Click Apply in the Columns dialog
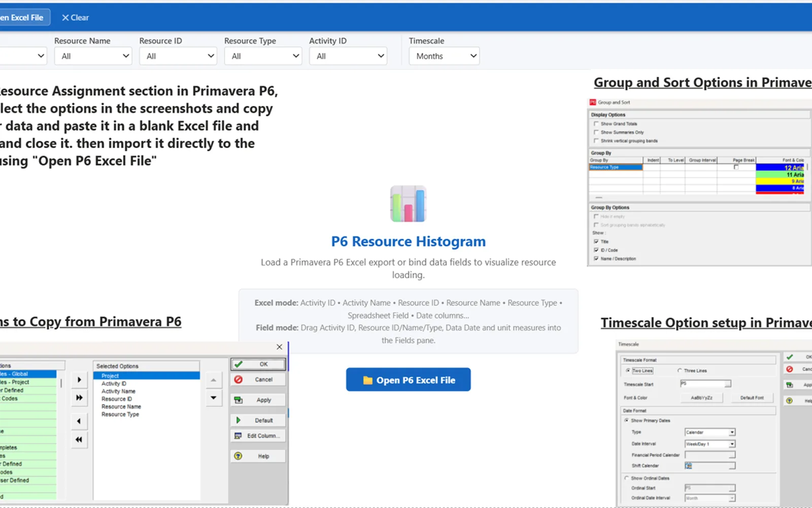 (x=258, y=400)
